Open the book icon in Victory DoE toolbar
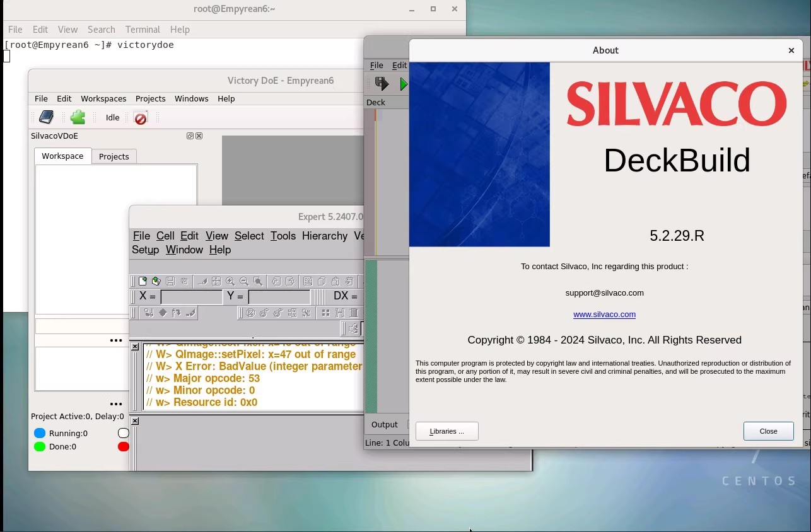 (x=47, y=117)
